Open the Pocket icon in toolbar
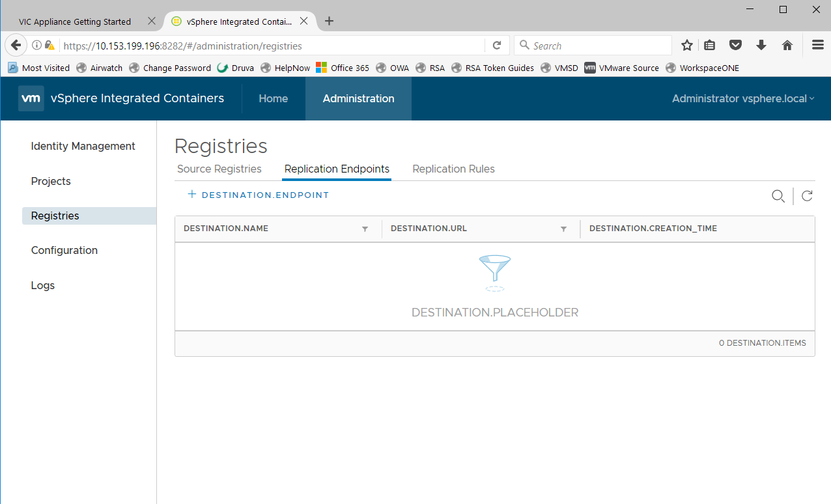Image resolution: width=831 pixels, height=504 pixels. [x=735, y=46]
